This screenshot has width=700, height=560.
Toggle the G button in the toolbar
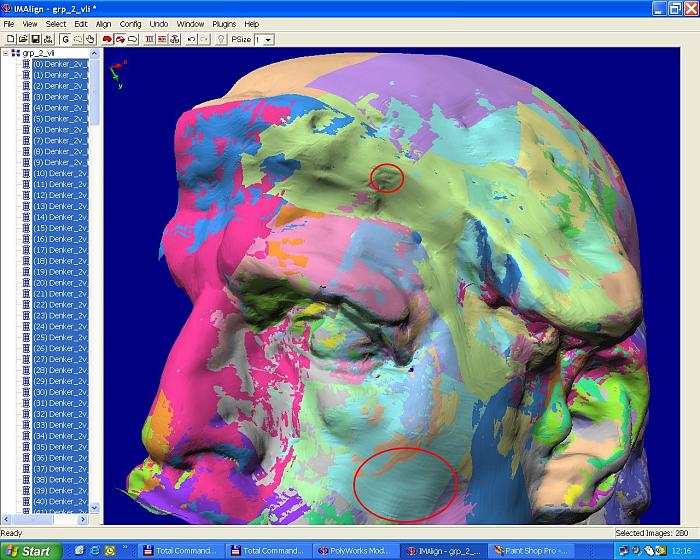[x=65, y=39]
